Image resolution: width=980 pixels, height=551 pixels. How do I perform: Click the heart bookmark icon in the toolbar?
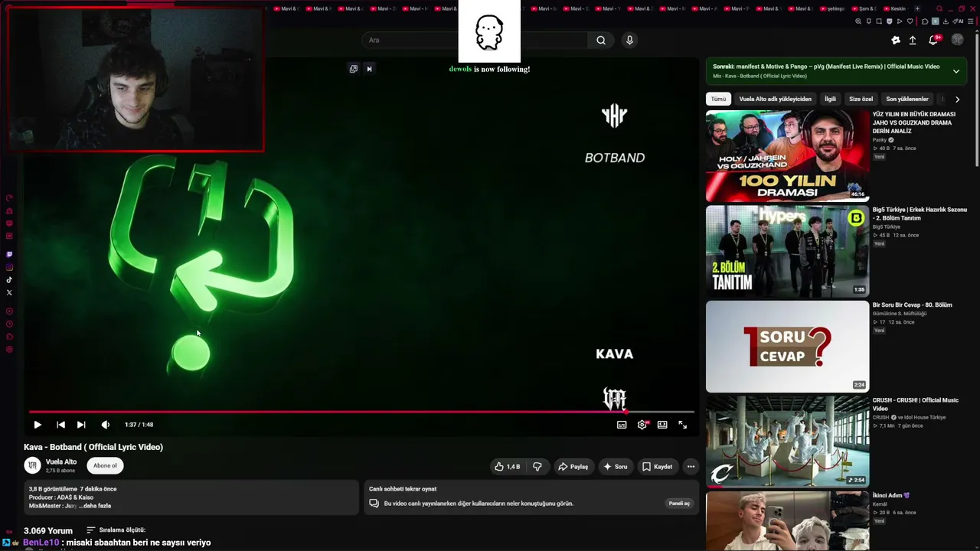point(910,21)
